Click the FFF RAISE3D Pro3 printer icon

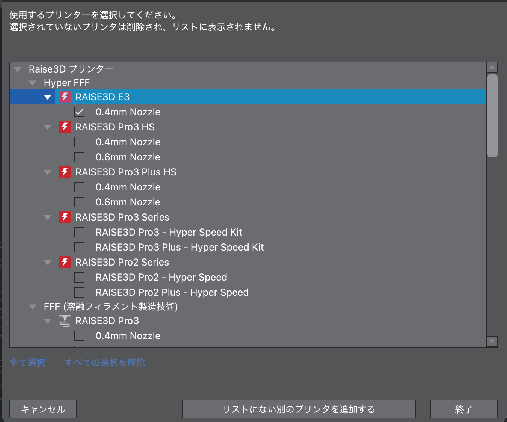65,321
